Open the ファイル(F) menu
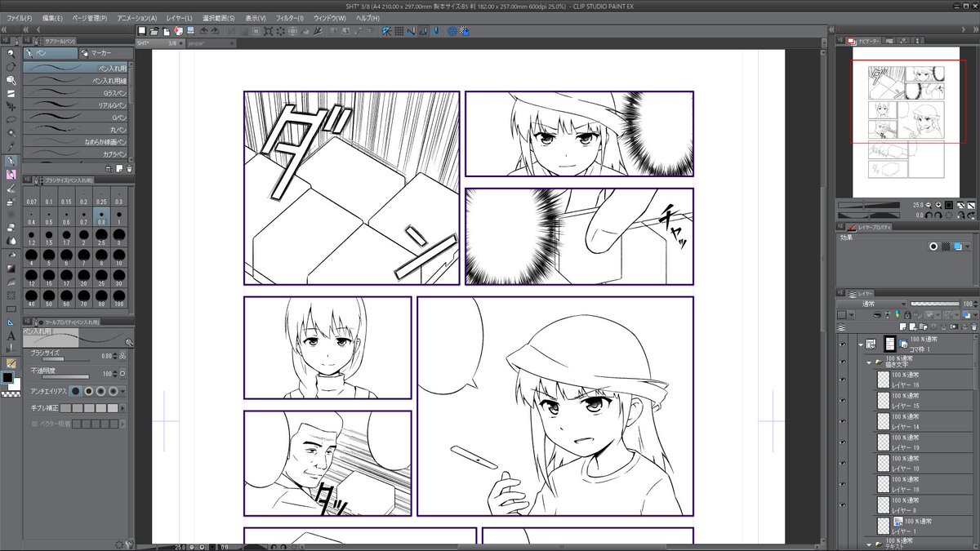 [x=20, y=17]
